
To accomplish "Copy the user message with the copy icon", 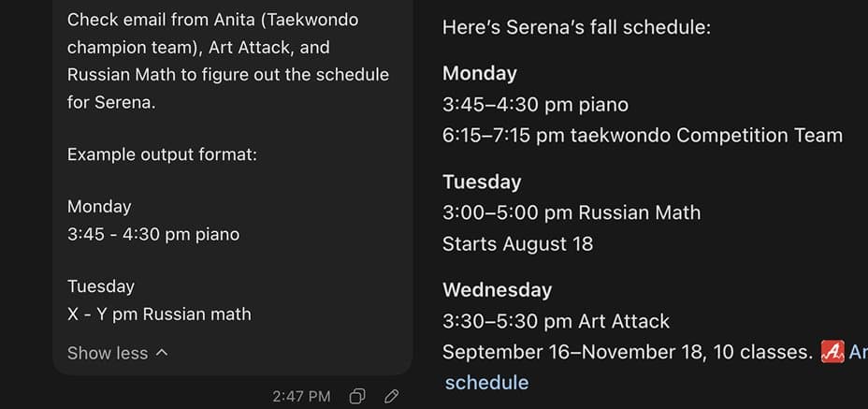I will (x=357, y=396).
